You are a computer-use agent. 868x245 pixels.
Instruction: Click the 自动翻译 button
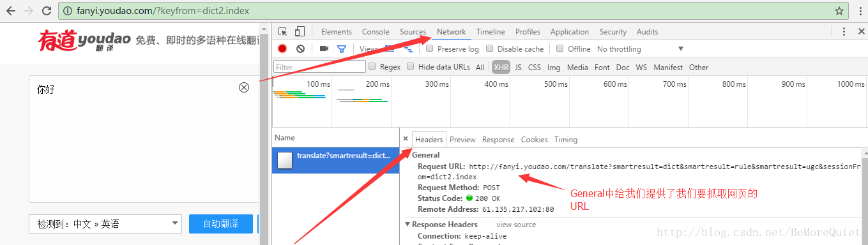click(x=220, y=224)
